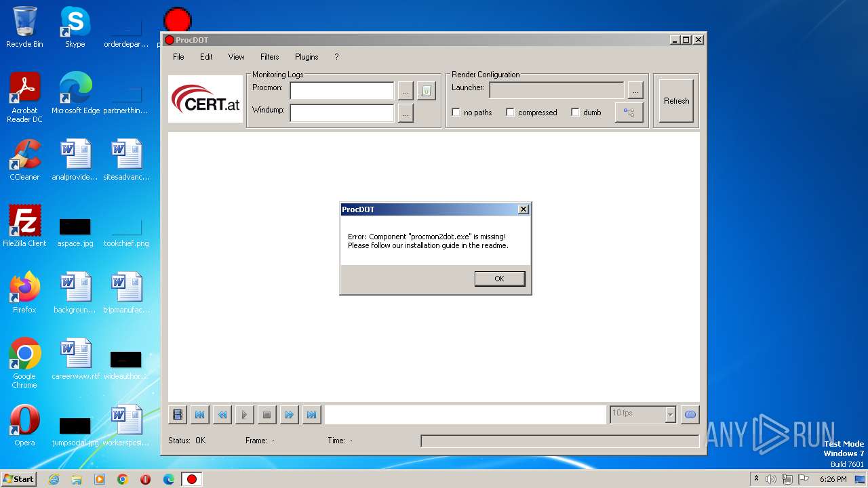Screen dimensions: 868x488
Task: Click the 6:26 PM clock
Action: 833,479
